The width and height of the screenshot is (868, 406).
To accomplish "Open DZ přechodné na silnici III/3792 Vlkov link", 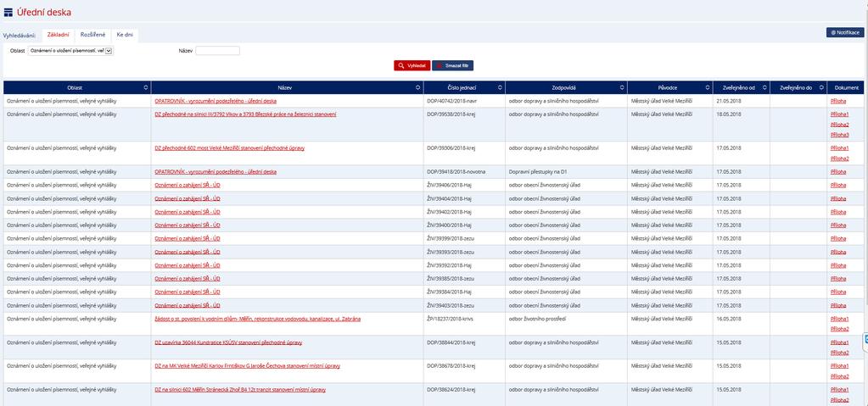I will (245, 114).
